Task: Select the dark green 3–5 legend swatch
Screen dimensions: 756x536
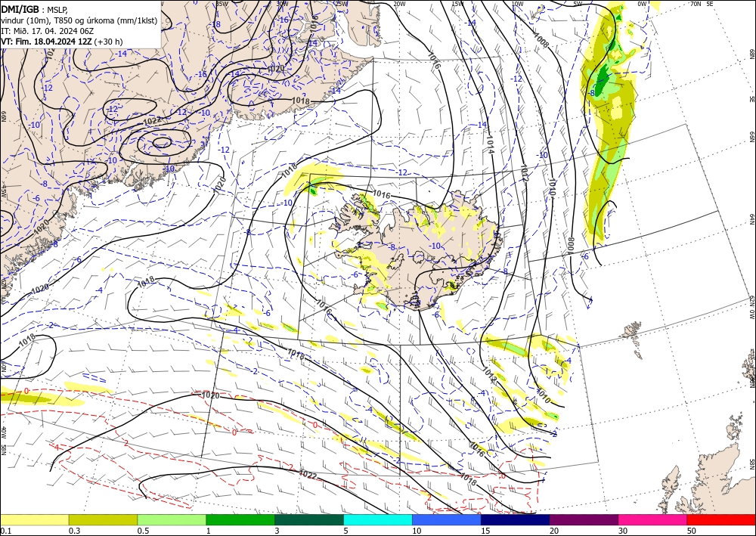Action: tap(309, 519)
